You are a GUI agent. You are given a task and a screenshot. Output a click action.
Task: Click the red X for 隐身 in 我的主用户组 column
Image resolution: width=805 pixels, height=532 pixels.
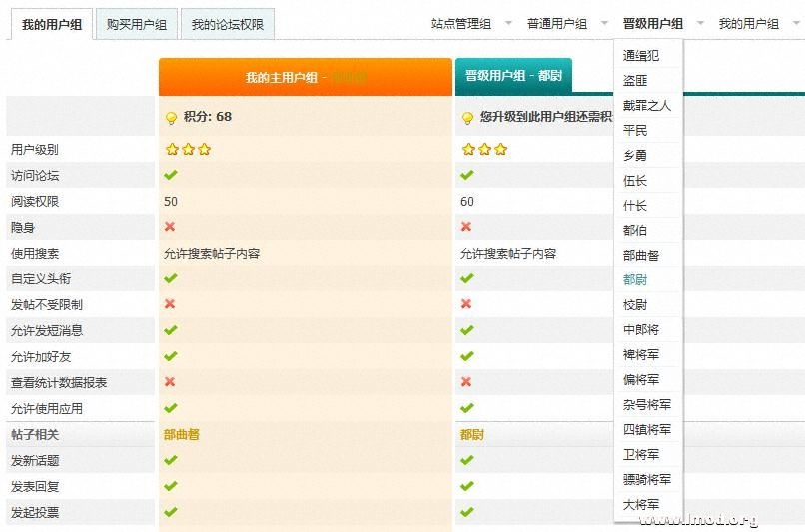click(x=170, y=227)
